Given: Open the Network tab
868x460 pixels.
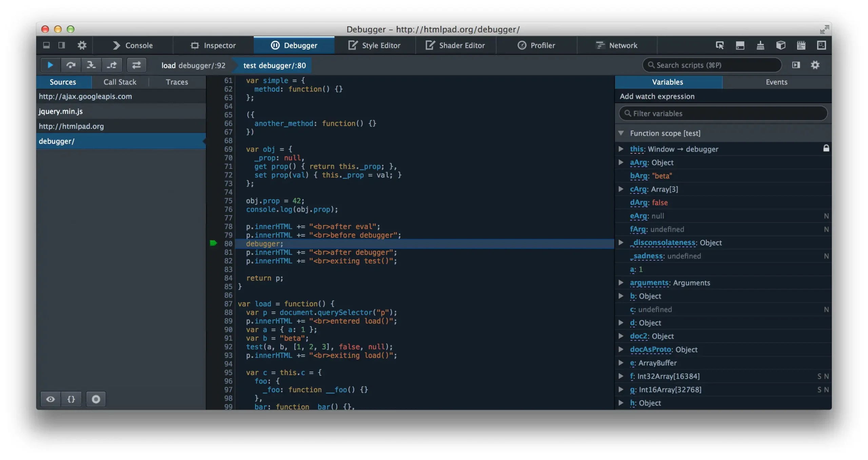Looking at the screenshot, I should (617, 45).
